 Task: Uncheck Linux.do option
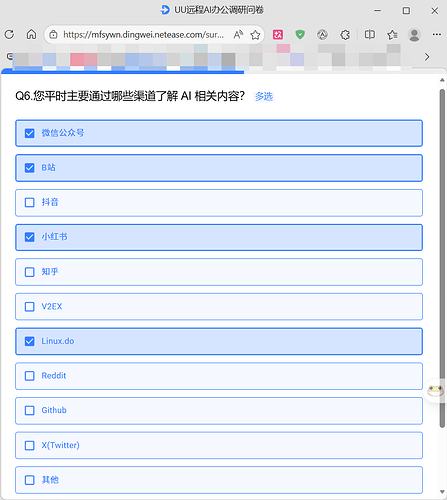[x=219, y=341]
